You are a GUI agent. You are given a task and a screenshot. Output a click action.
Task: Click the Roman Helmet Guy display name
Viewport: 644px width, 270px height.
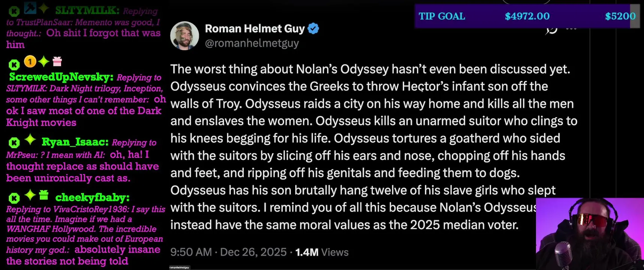255,28
